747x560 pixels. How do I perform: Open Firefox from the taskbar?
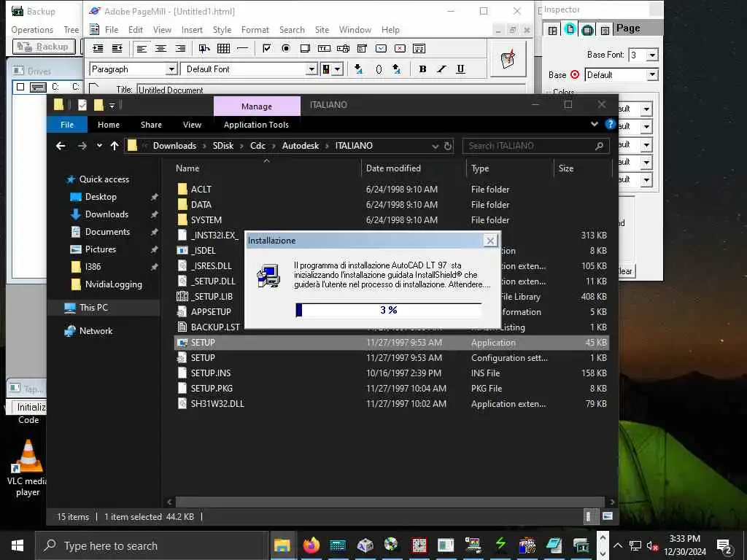coord(311,545)
